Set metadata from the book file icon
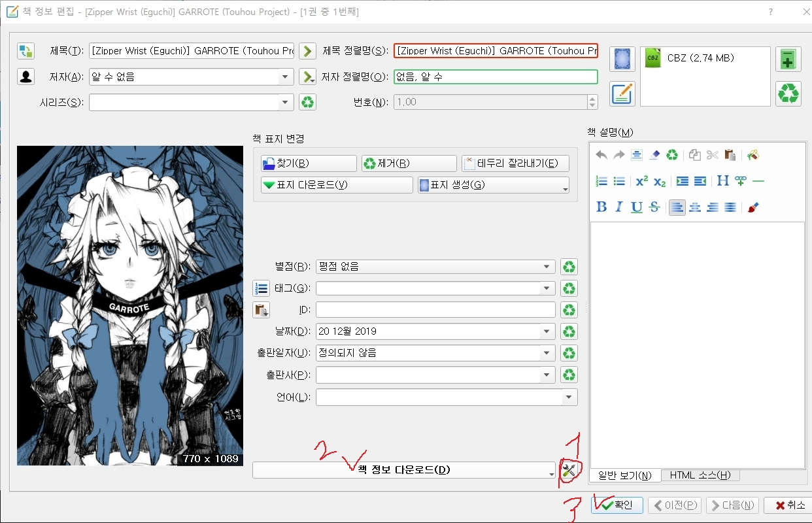The height and width of the screenshot is (523, 812). [x=622, y=93]
